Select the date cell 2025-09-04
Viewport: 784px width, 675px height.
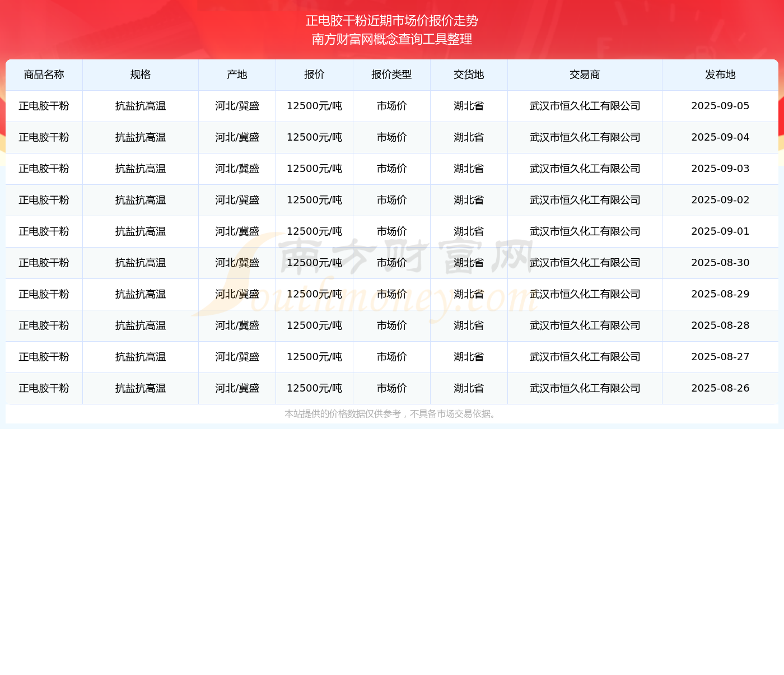point(720,137)
